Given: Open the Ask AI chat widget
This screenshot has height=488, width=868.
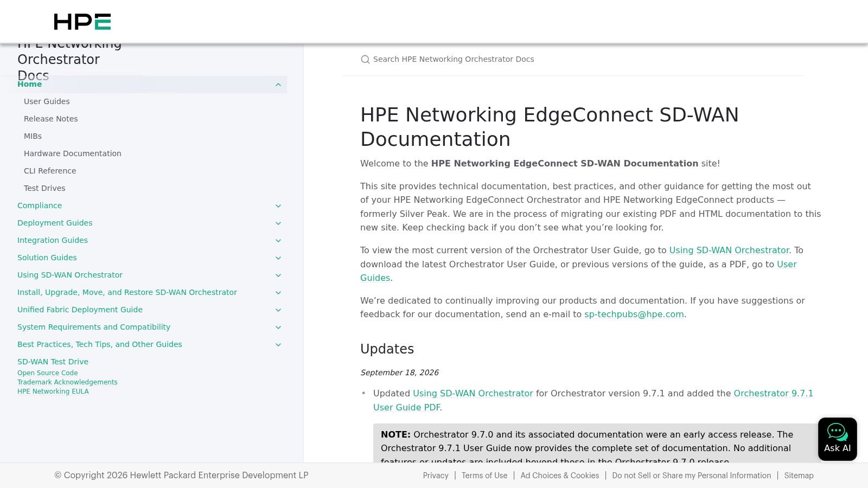Looking at the screenshot, I should coord(837,439).
